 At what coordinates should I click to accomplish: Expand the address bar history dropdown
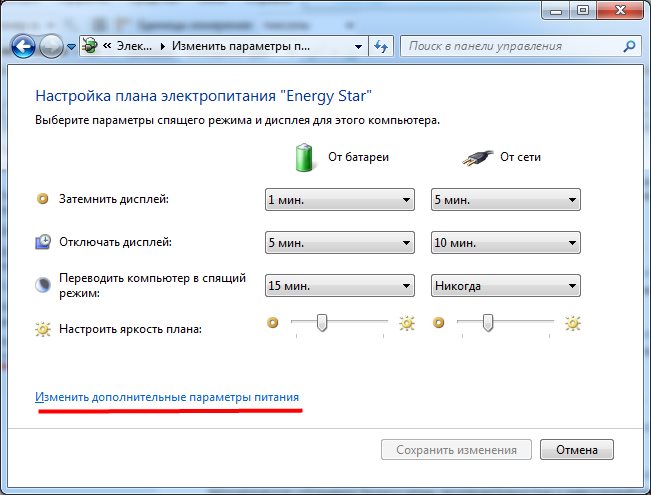358,47
